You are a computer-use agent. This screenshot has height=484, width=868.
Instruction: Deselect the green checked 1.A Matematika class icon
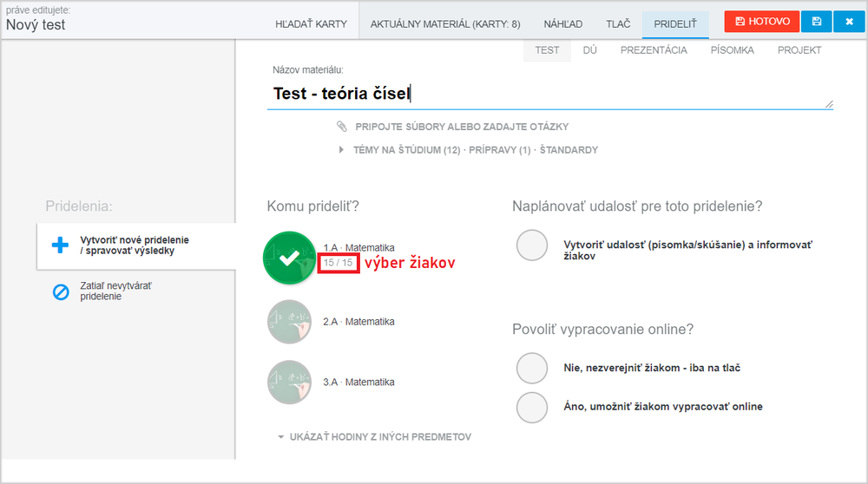coord(290,258)
